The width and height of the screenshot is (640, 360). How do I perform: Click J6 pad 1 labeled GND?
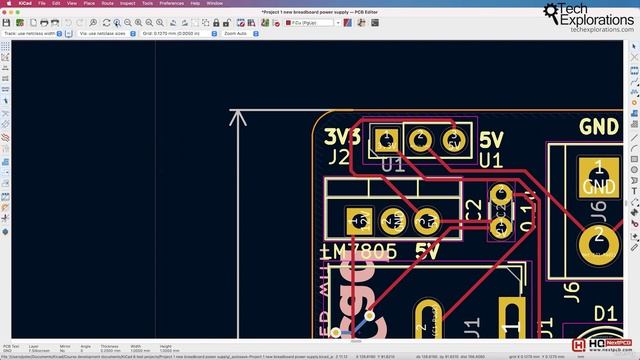coord(599,178)
